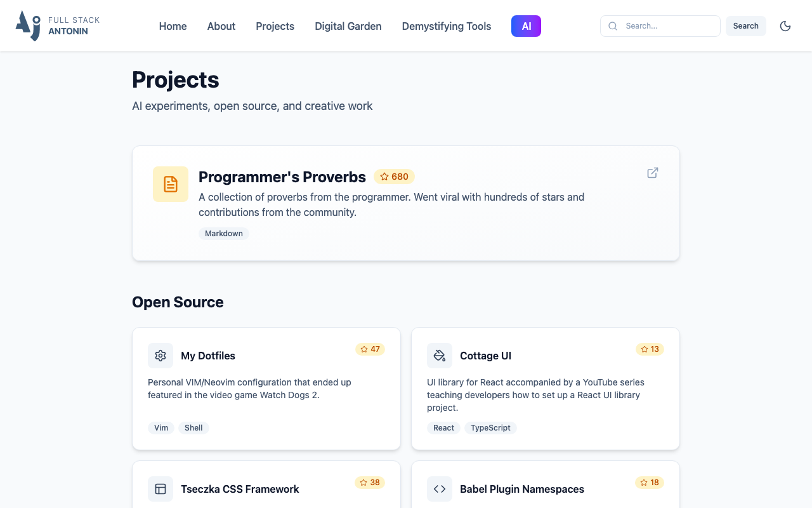Click inside the search input field
The width and height of the screenshot is (812, 508).
pyautogui.click(x=666, y=26)
